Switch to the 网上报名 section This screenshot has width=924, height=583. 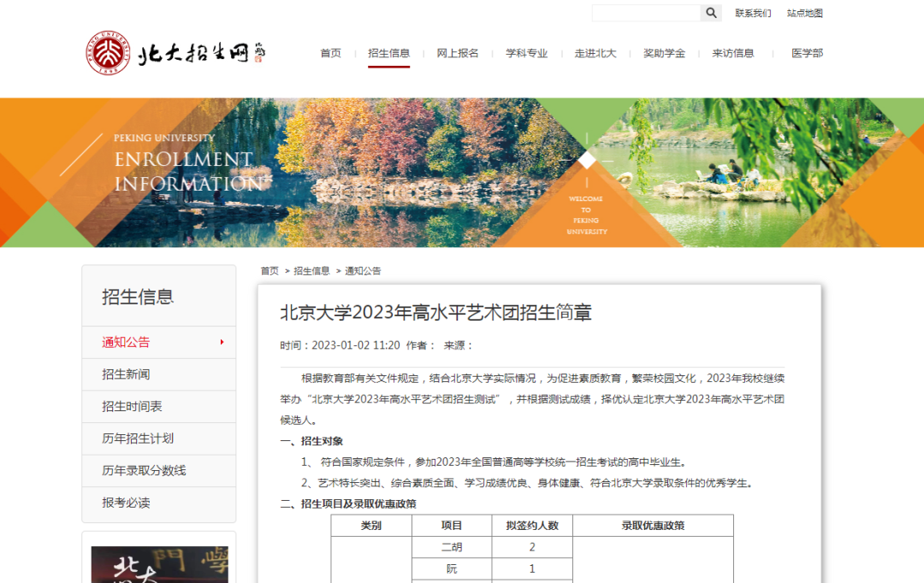pyautogui.click(x=459, y=52)
